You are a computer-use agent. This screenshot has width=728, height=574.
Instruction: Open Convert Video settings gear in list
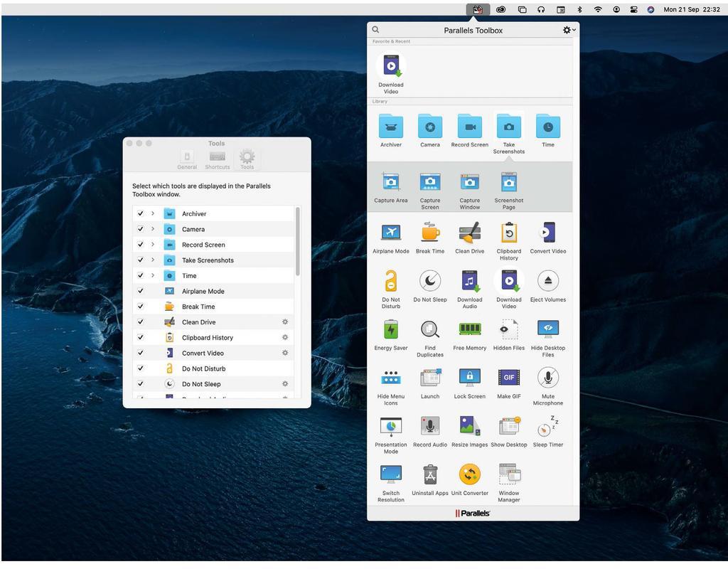tap(285, 353)
